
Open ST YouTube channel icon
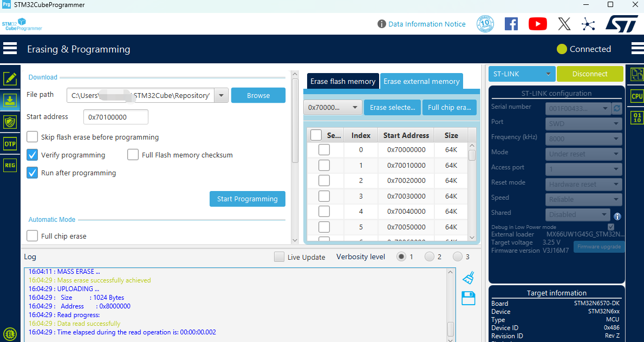[x=538, y=24]
